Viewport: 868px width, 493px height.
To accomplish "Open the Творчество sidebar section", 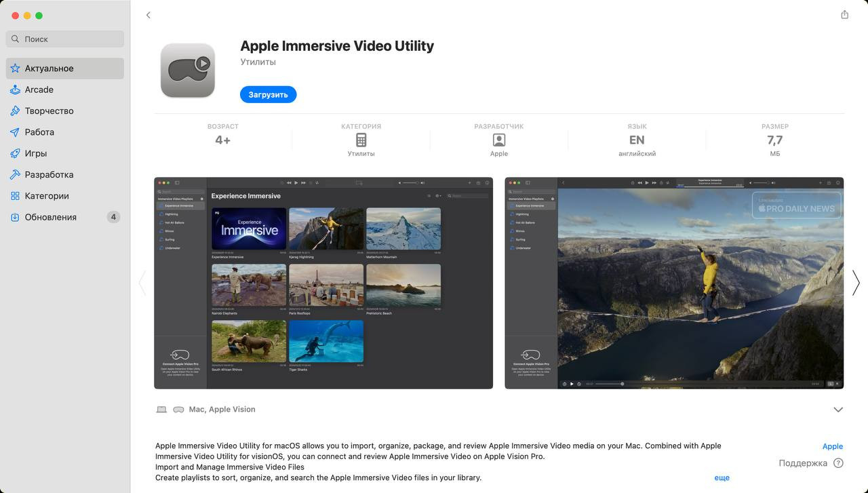I will coord(65,111).
